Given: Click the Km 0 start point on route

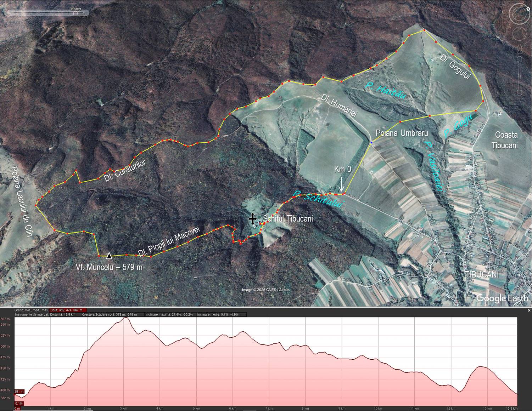Looking at the screenshot, I should (343, 194).
